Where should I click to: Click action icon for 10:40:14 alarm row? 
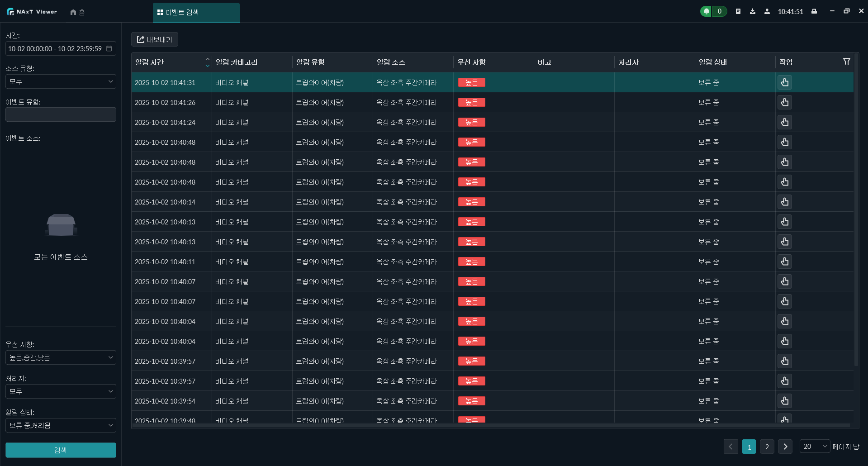[x=785, y=202]
